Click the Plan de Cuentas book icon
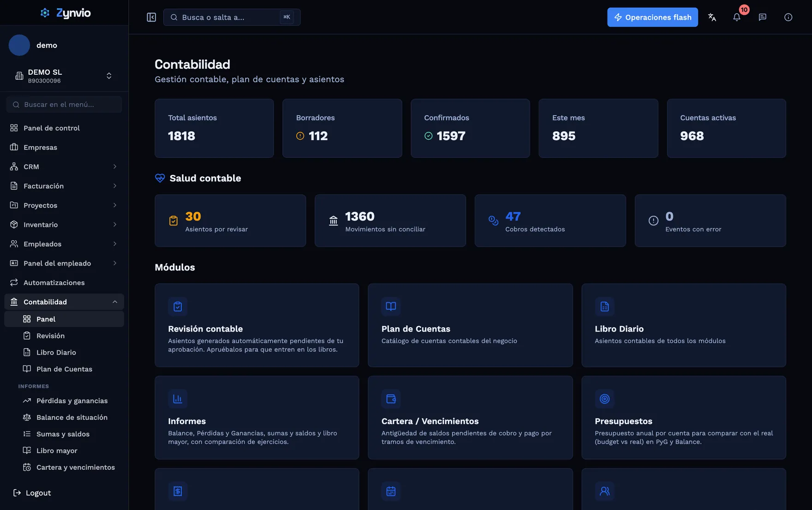 [x=391, y=307]
